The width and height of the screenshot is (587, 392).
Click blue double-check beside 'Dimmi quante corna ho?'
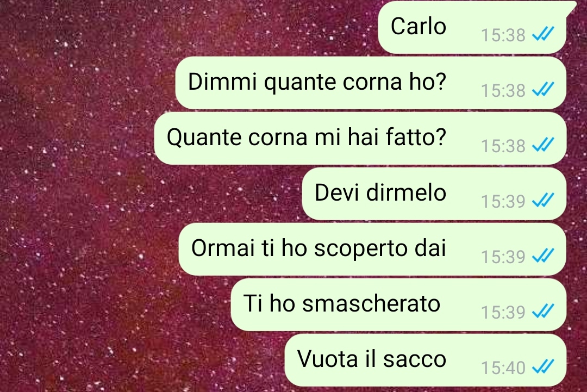click(543, 90)
